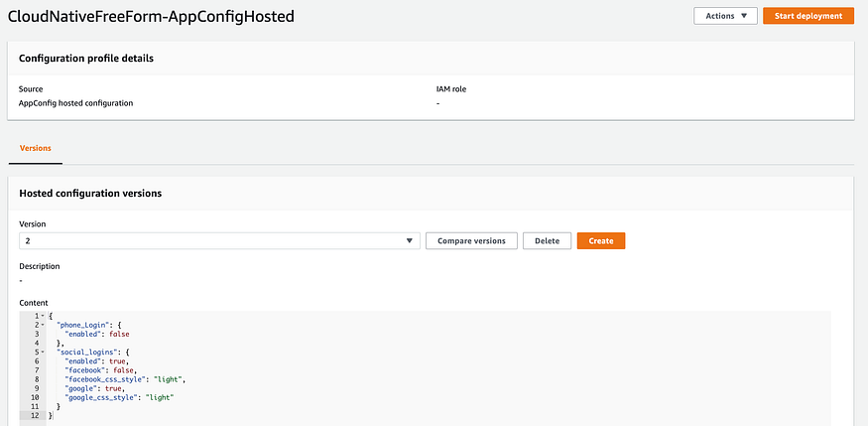Click the "google_css_style" line in editor
The height and width of the screenshot is (426, 868).
pyautogui.click(x=120, y=398)
